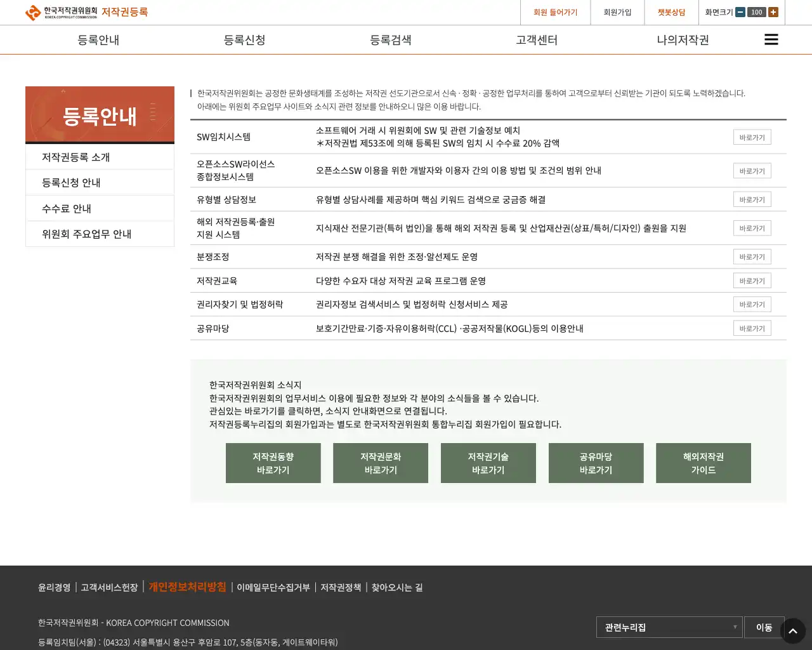Open 공유마당 바로가기 green button
812x650 pixels.
pyautogui.click(x=596, y=463)
